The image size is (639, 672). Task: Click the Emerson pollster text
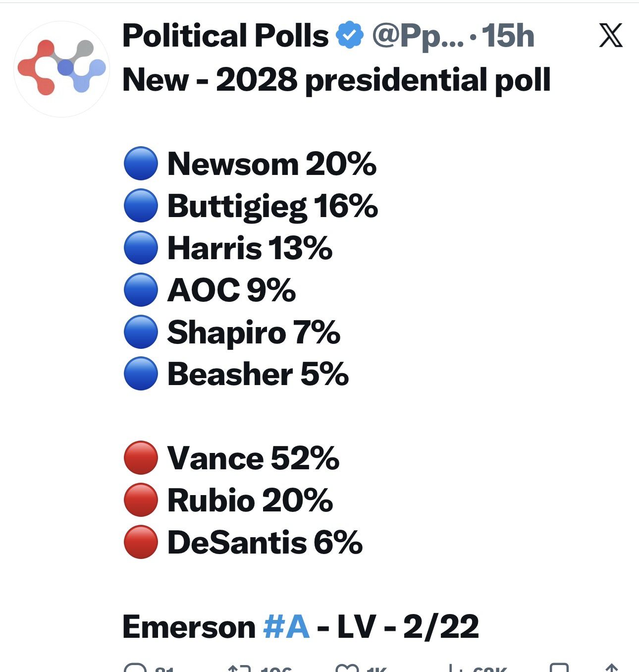(189, 627)
